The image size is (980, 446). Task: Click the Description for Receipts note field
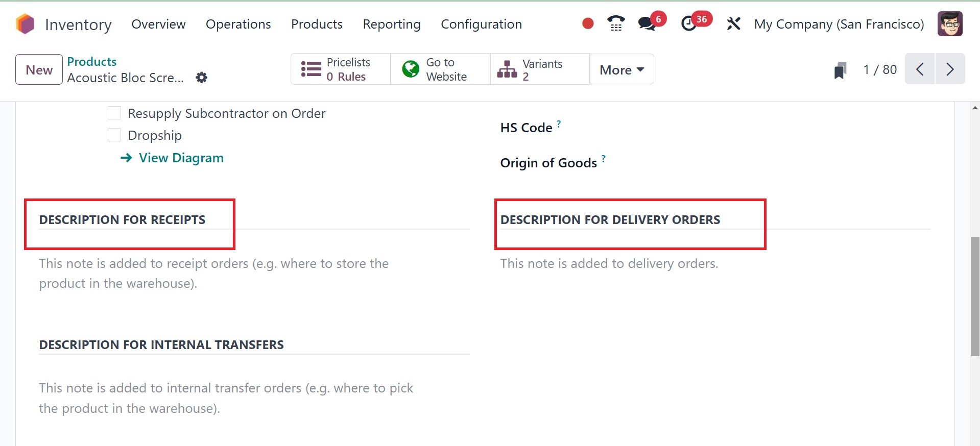point(214,274)
